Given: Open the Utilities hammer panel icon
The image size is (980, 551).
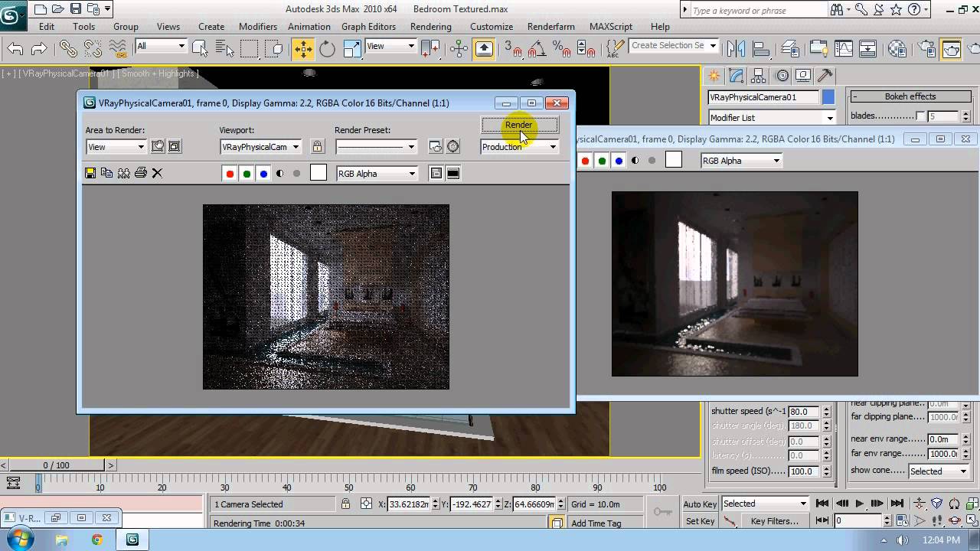Looking at the screenshot, I should tap(825, 76).
